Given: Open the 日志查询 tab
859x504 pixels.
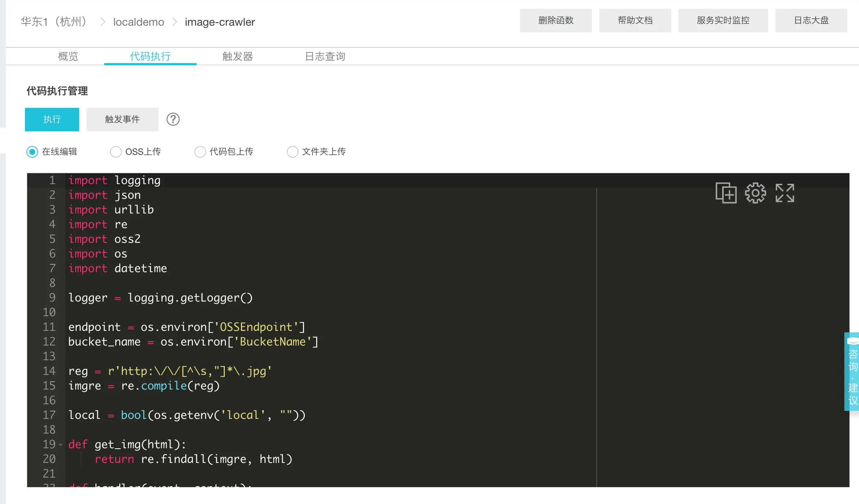Looking at the screenshot, I should pos(325,56).
